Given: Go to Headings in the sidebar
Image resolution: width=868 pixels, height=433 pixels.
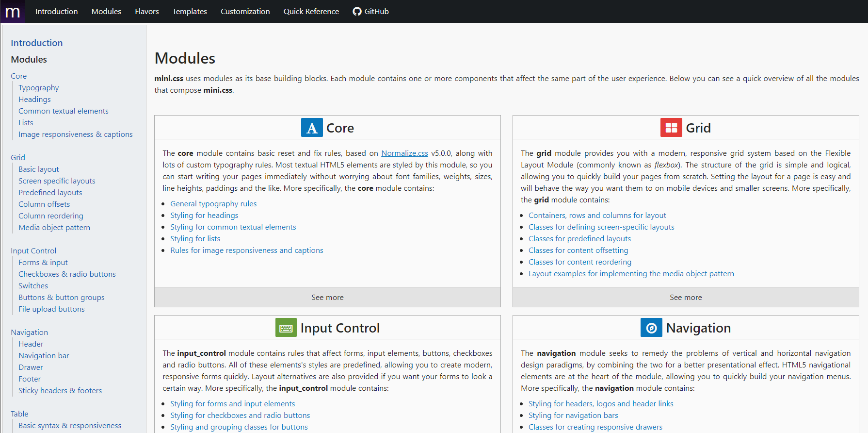Looking at the screenshot, I should pyautogui.click(x=34, y=100).
